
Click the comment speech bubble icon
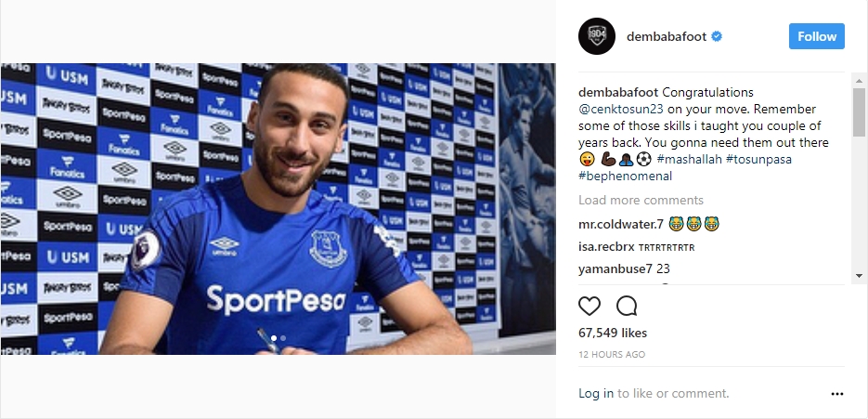[x=627, y=306]
